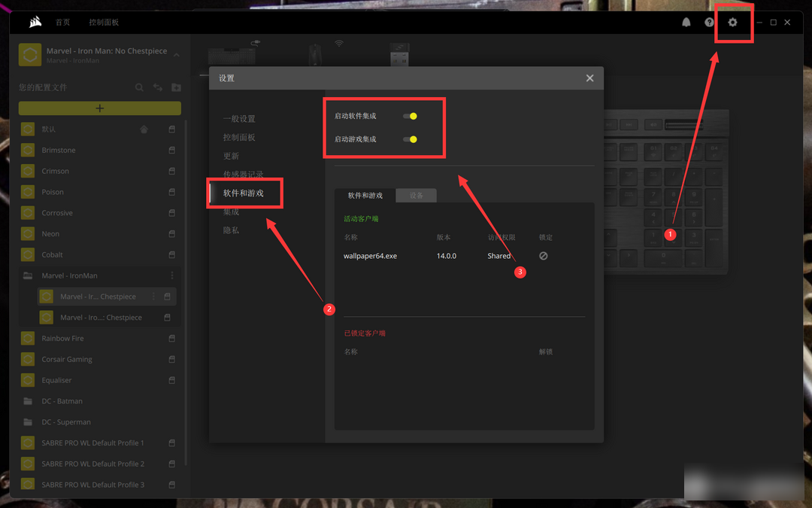The image size is (812, 508).
Task: Select SABRE PRO WL Default Profile 2
Action: (92, 464)
